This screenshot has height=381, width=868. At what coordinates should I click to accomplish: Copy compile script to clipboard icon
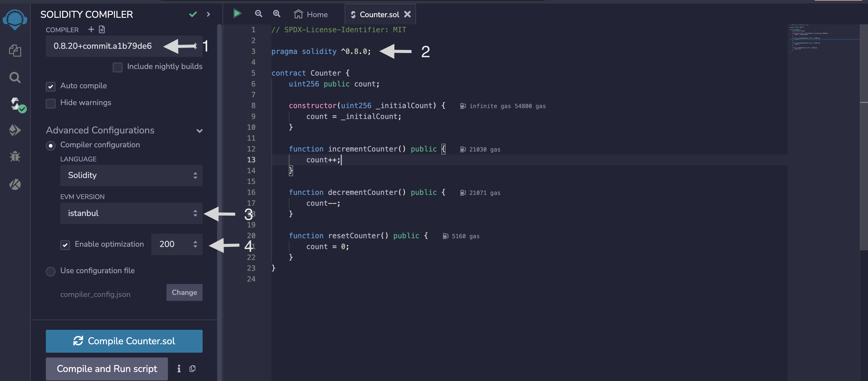192,369
